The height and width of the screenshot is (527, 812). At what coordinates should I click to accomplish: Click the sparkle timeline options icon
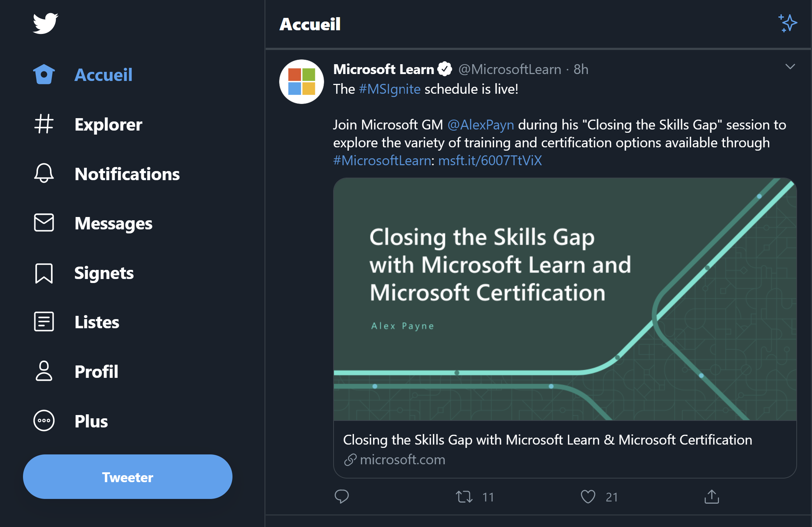(787, 24)
